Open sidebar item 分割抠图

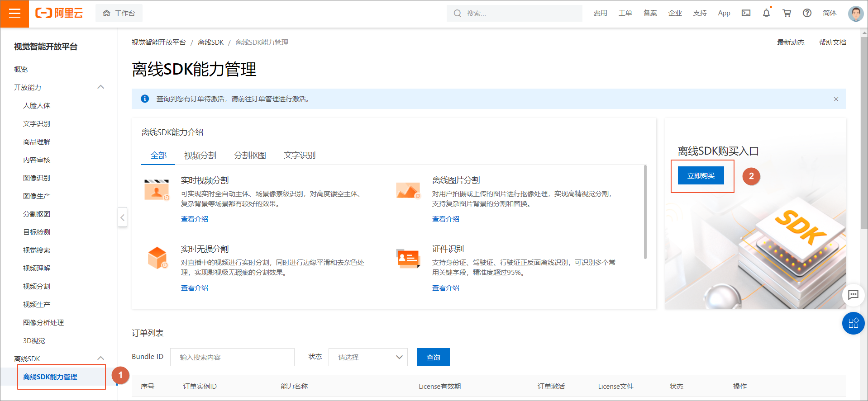37,214
